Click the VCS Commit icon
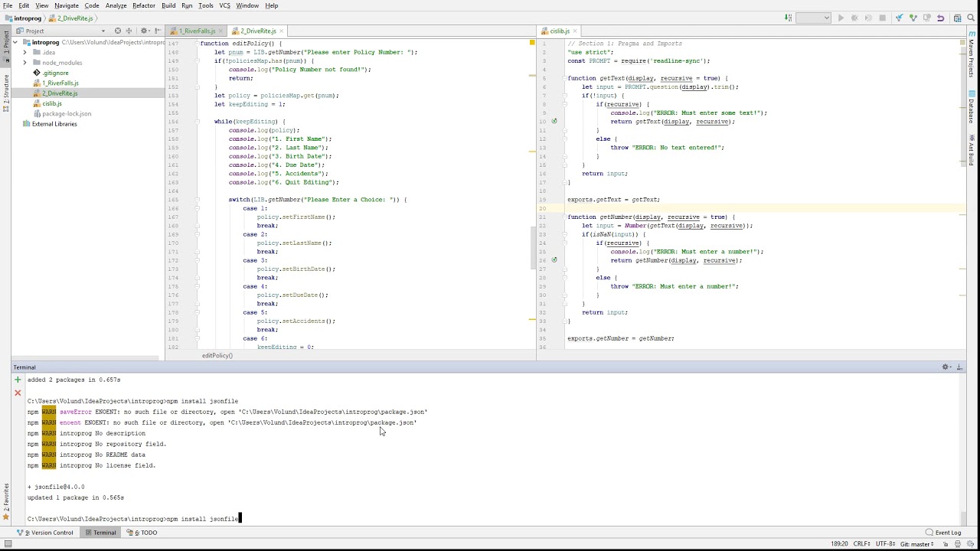The width and height of the screenshot is (980, 551). tap(913, 18)
